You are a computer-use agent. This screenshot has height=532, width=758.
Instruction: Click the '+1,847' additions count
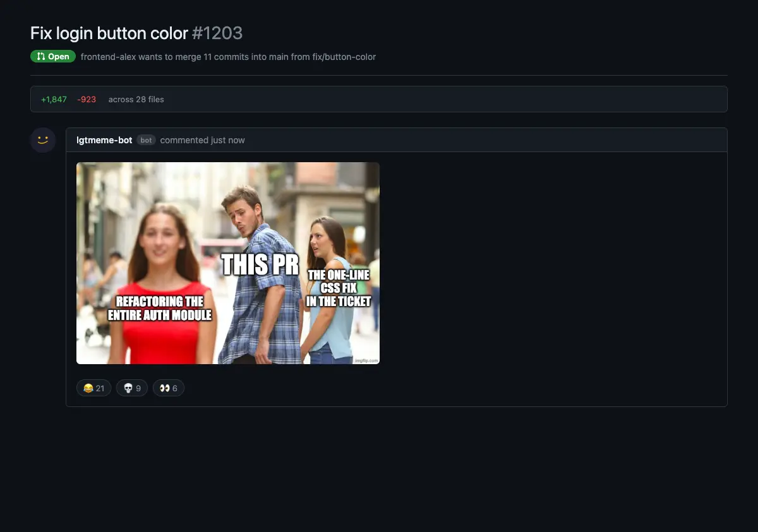pyautogui.click(x=54, y=99)
